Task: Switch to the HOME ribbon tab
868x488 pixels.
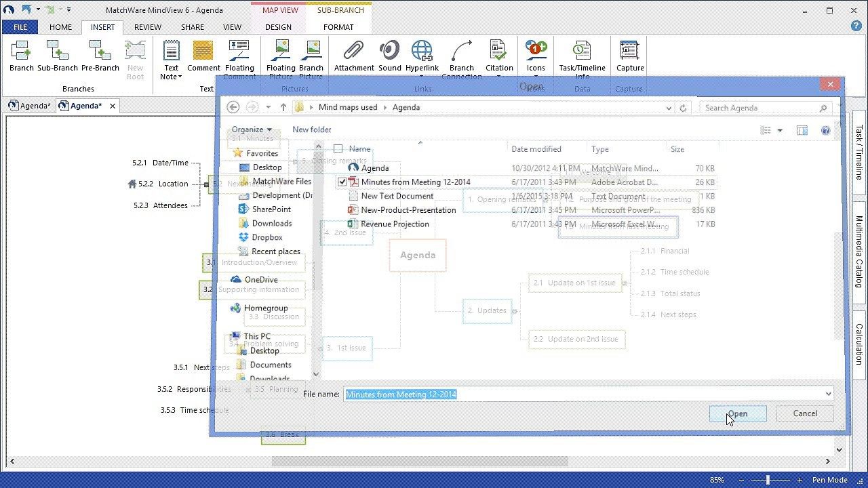Action: pos(60,27)
